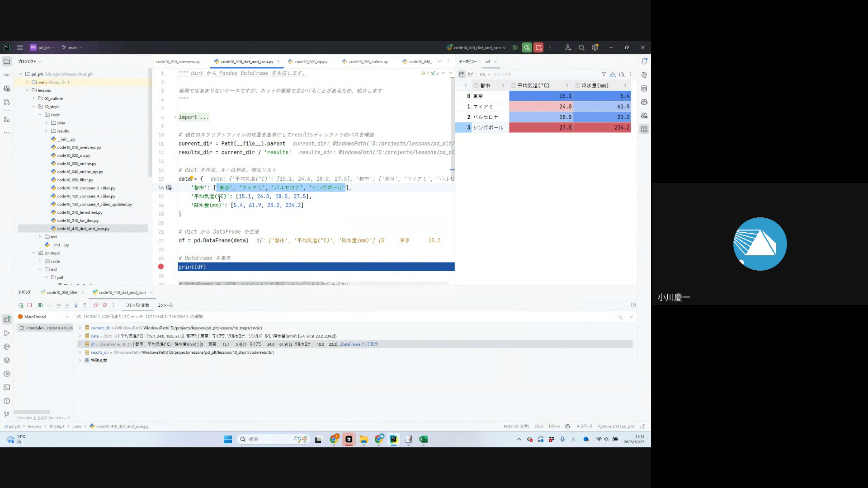The image size is (868, 488).
Task: Click 'DataFrame として表示' link
Action: click(359, 344)
